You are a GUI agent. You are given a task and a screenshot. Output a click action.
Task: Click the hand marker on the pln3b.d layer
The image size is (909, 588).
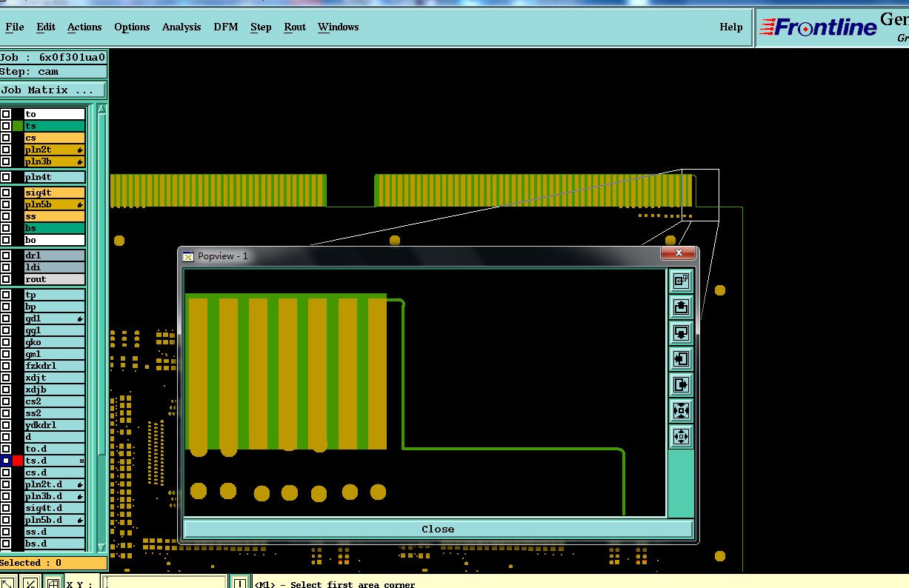click(x=80, y=496)
